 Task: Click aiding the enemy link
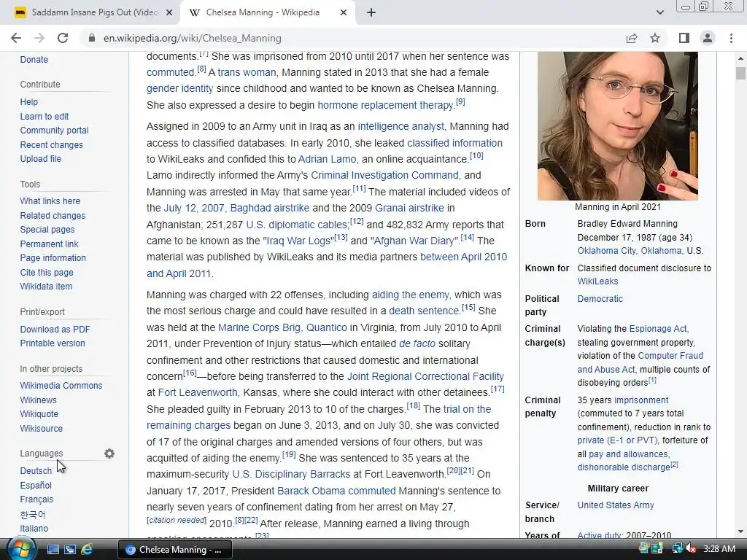(410, 295)
